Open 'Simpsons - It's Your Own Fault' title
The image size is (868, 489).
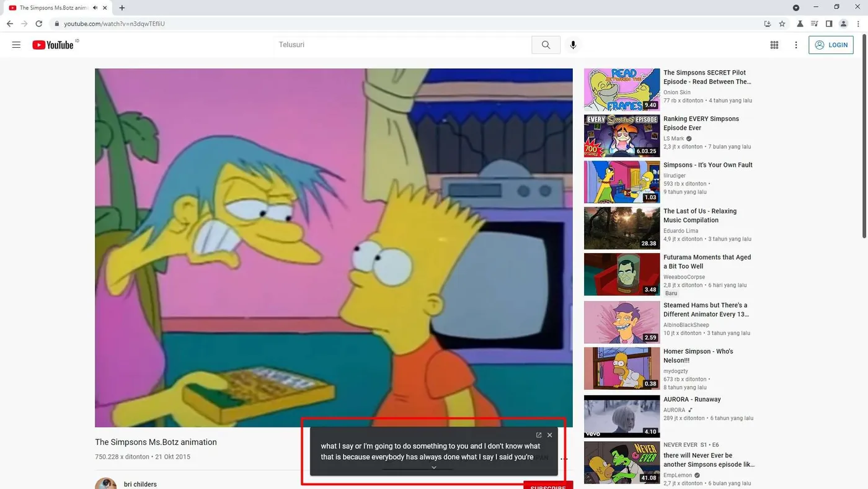click(x=708, y=165)
